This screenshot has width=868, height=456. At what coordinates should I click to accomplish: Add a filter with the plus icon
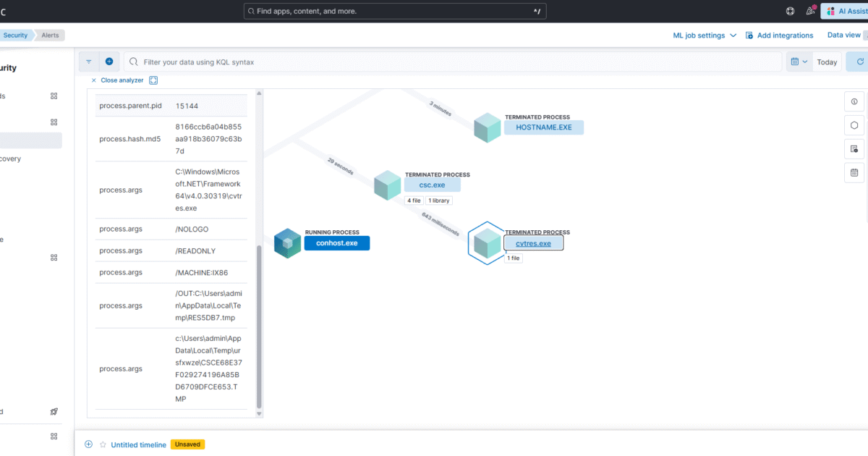pos(109,62)
